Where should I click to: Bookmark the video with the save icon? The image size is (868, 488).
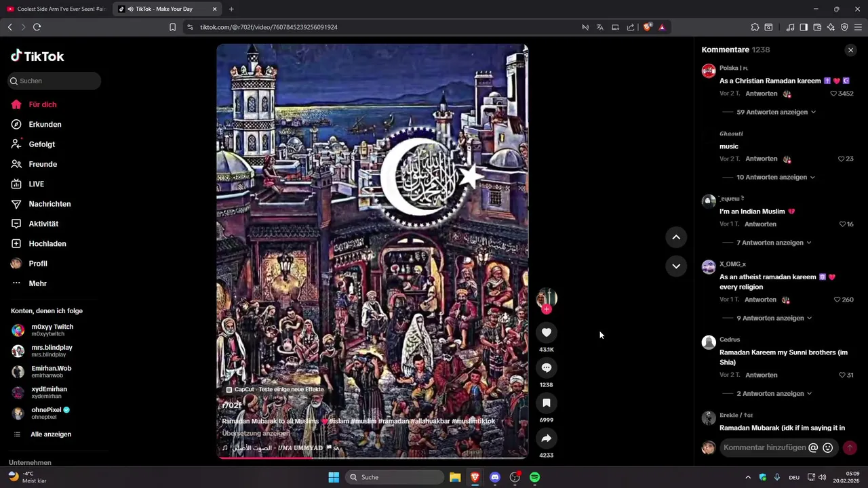[x=547, y=403]
